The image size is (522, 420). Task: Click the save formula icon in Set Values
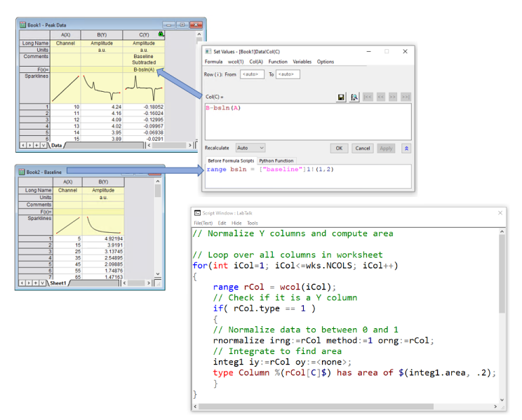tap(340, 97)
